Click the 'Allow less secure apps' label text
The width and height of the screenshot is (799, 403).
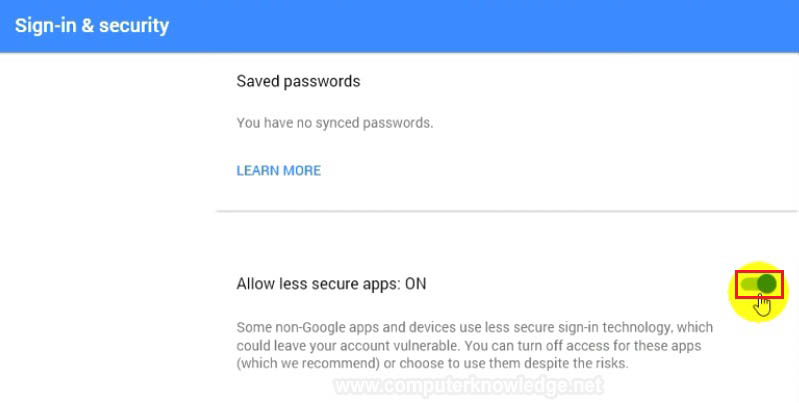pos(318,284)
